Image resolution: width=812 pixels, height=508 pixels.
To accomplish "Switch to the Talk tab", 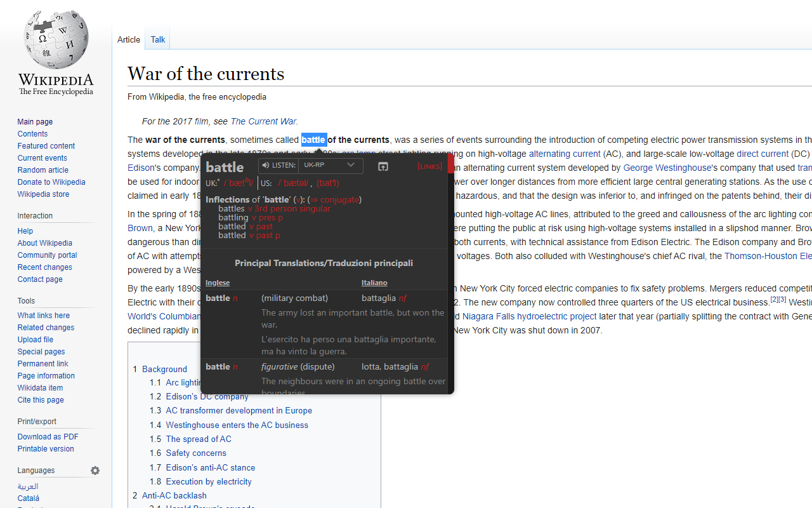I will point(158,39).
